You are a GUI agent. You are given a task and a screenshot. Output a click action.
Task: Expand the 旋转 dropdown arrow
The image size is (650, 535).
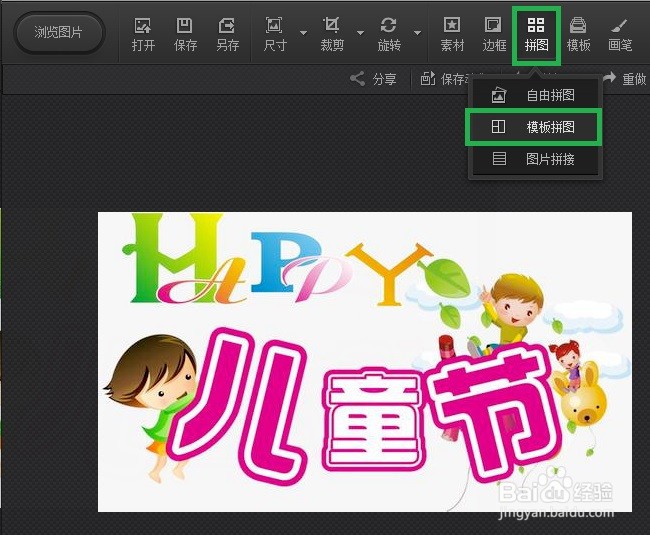pyautogui.click(x=417, y=33)
